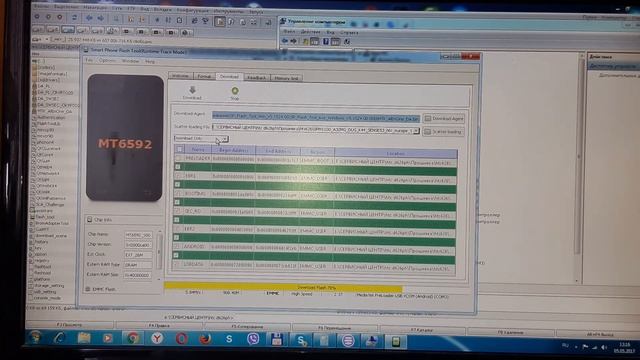The image size is (640, 360).
Task: Click the green Stop icon
Action: [235, 91]
